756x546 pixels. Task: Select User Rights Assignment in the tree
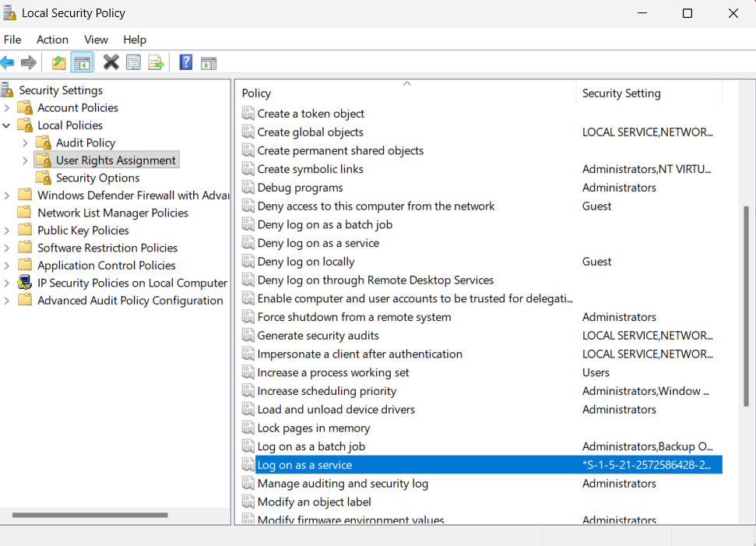[x=116, y=160]
